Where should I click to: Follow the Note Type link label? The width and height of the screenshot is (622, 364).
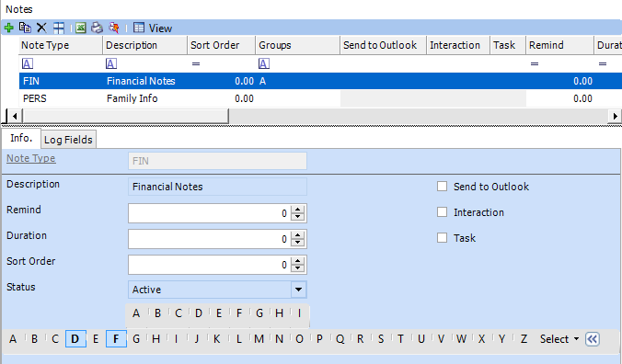(31, 158)
